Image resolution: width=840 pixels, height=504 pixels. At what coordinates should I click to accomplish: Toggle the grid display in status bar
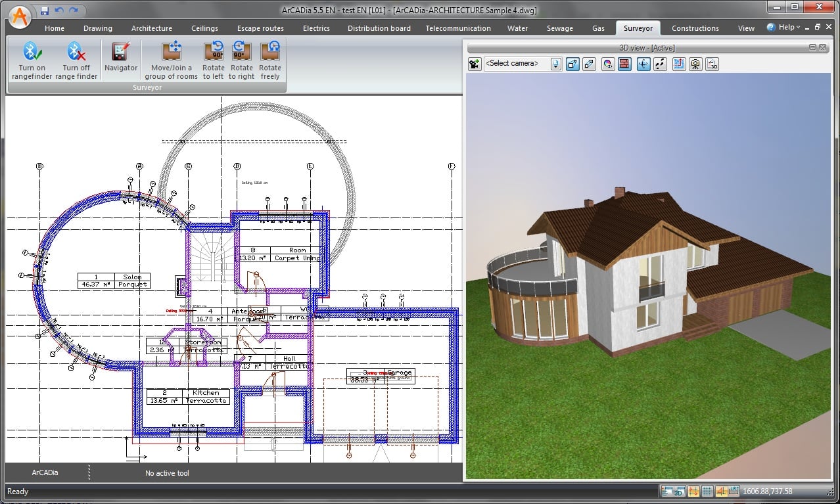[707, 492]
